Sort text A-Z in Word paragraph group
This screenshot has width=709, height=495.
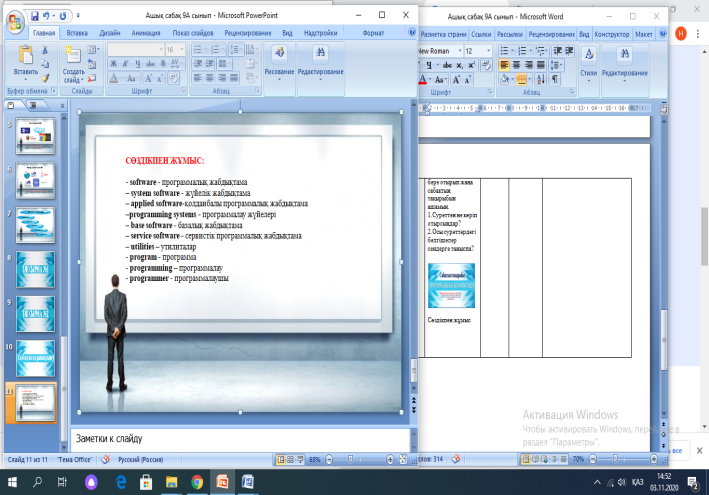[x=540, y=80]
